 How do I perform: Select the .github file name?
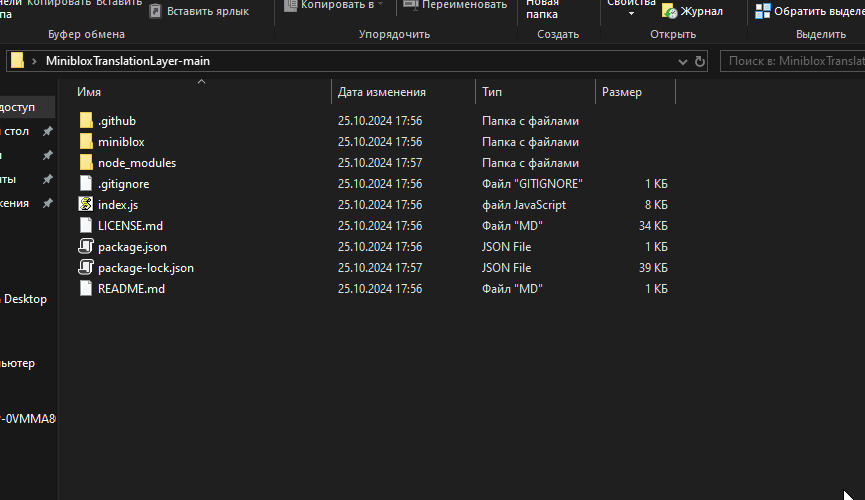point(116,121)
